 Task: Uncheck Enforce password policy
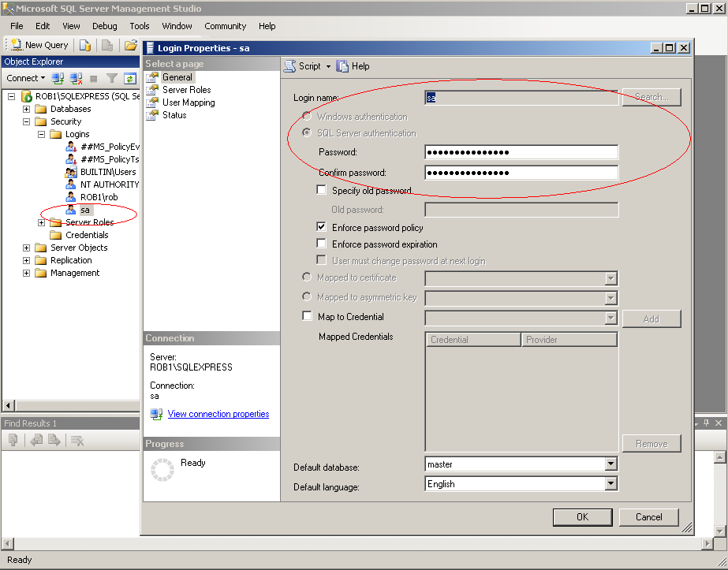321,226
